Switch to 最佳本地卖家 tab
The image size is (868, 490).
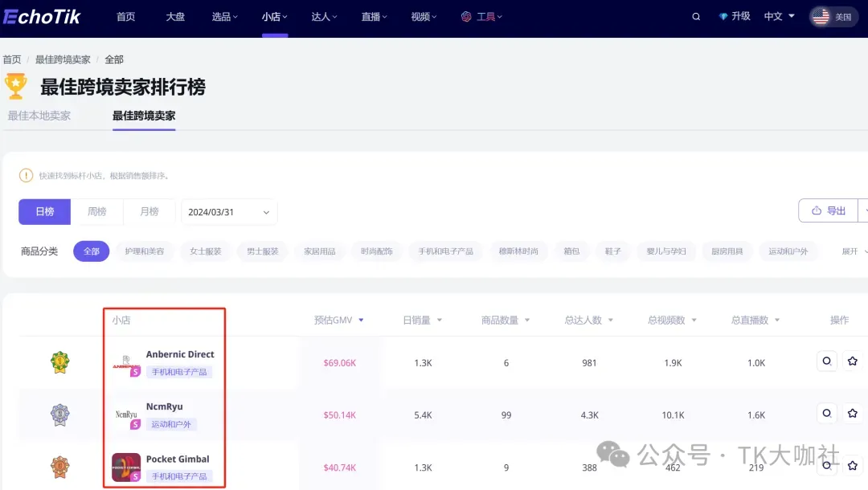click(39, 116)
